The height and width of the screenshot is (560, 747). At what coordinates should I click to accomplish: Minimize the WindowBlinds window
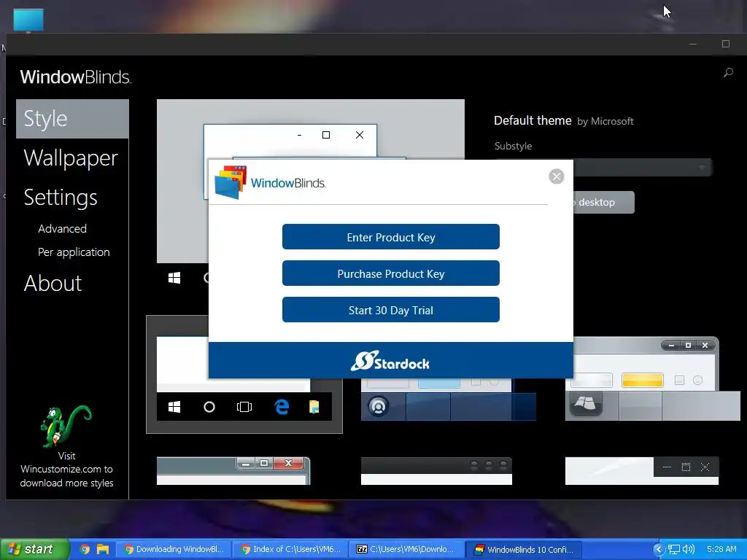(x=693, y=44)
